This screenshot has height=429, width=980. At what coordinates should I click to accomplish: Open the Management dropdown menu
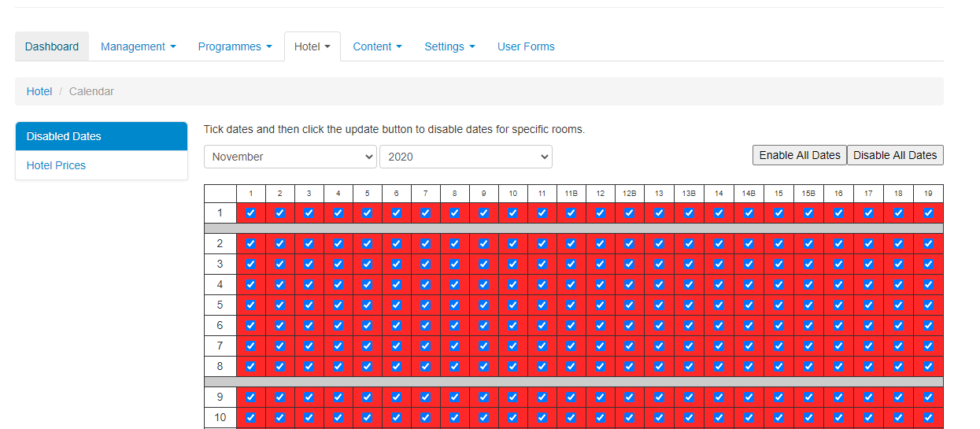138,46
